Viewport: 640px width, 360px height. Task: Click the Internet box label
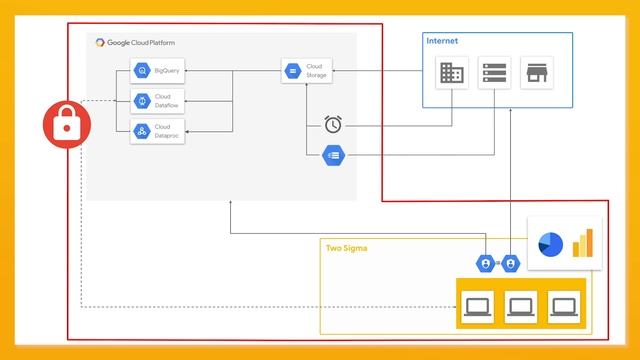click(x=442, y=41)
